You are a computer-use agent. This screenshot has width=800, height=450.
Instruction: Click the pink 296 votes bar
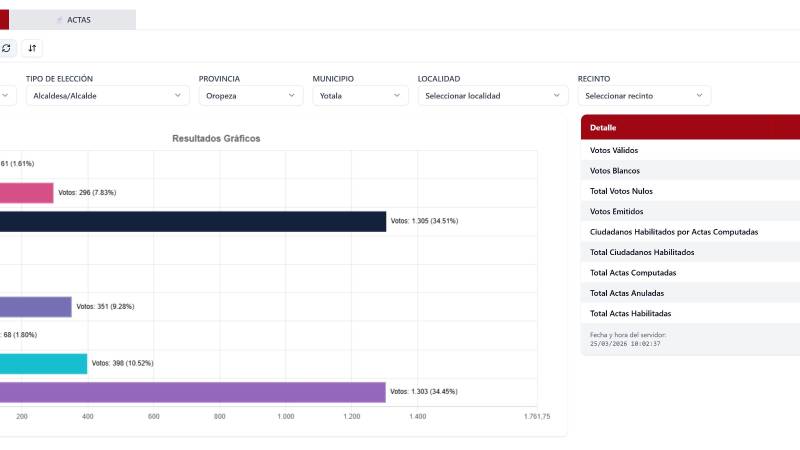26,192
